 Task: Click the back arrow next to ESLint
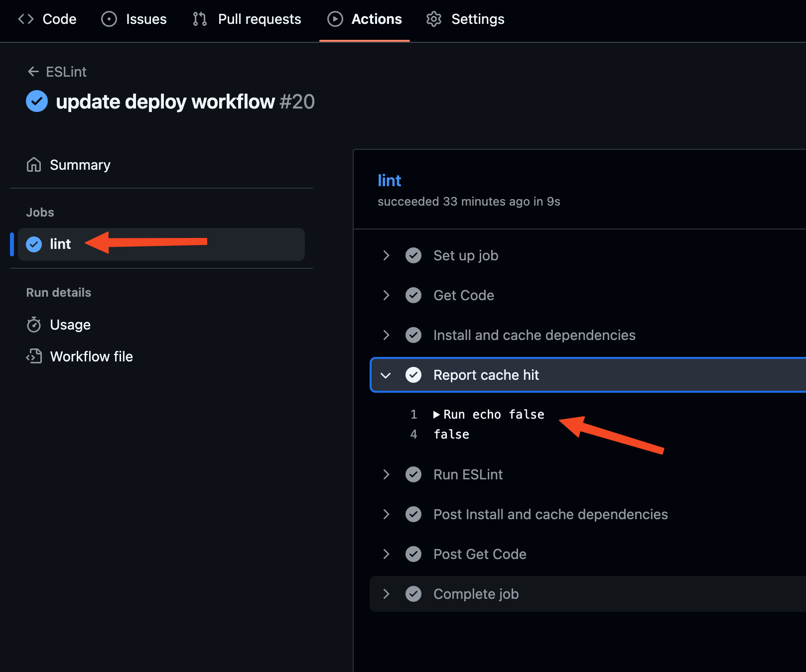pyautogui.click(x=33, y=72)
